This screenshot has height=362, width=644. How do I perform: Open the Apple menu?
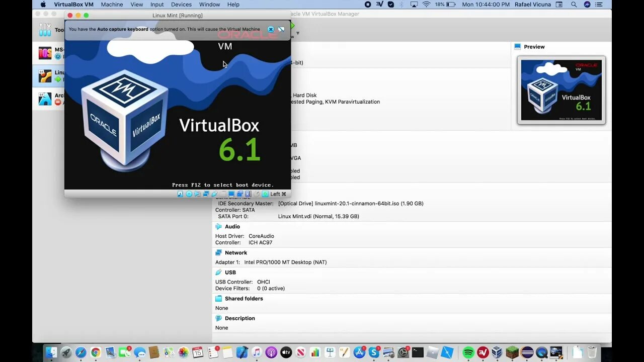[x=43, y=5]
